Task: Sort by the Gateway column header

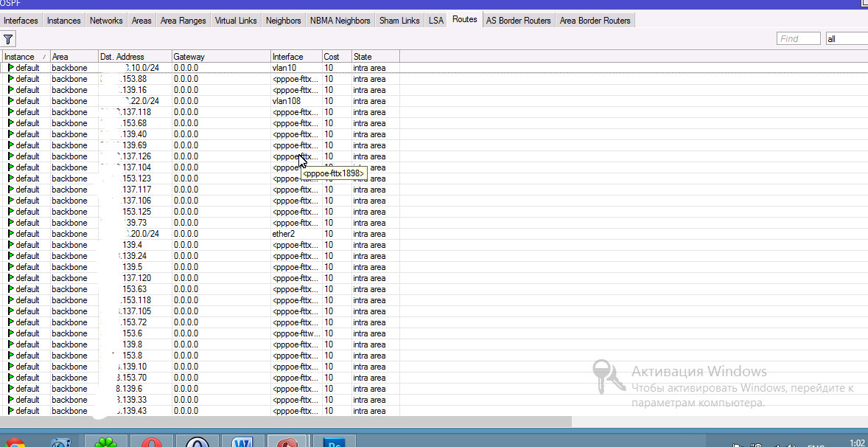Action: click(x=222, y=57)
